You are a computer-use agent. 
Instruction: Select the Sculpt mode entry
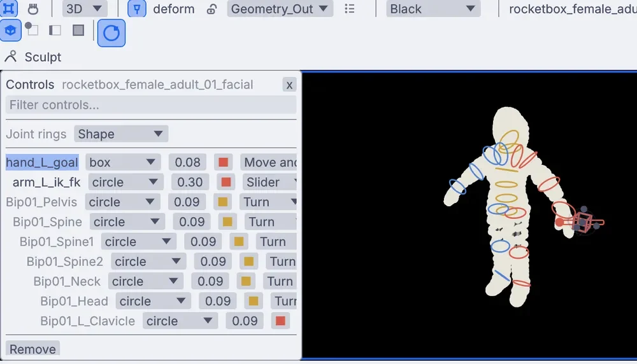coord(33,57)
